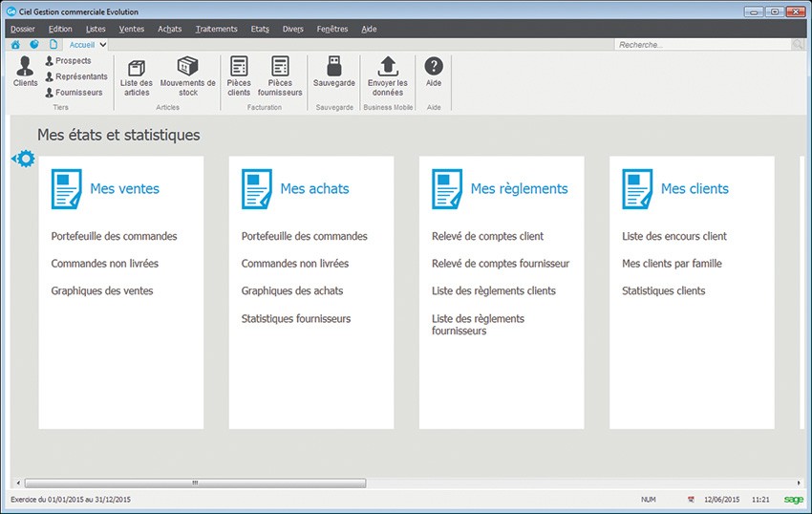The height and width of the screenshot is (514, 812).
Task: Click Relevé de comptes fournisseur
Action: coord(501,264)
